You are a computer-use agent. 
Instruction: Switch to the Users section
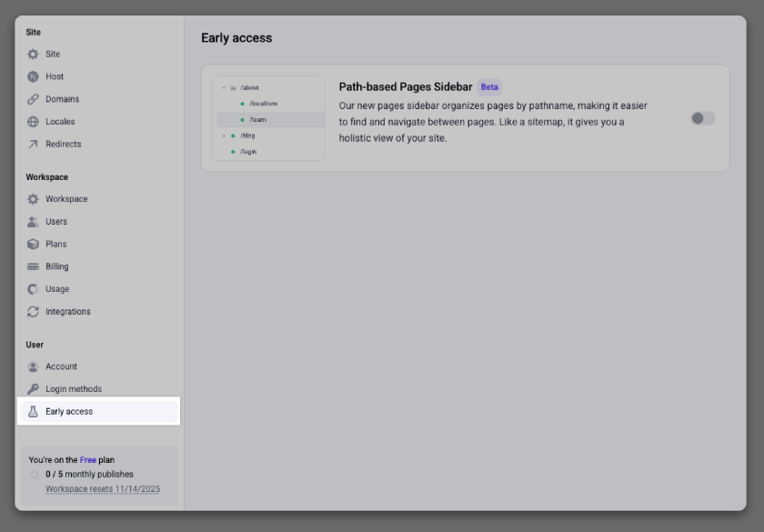[55, 221]
